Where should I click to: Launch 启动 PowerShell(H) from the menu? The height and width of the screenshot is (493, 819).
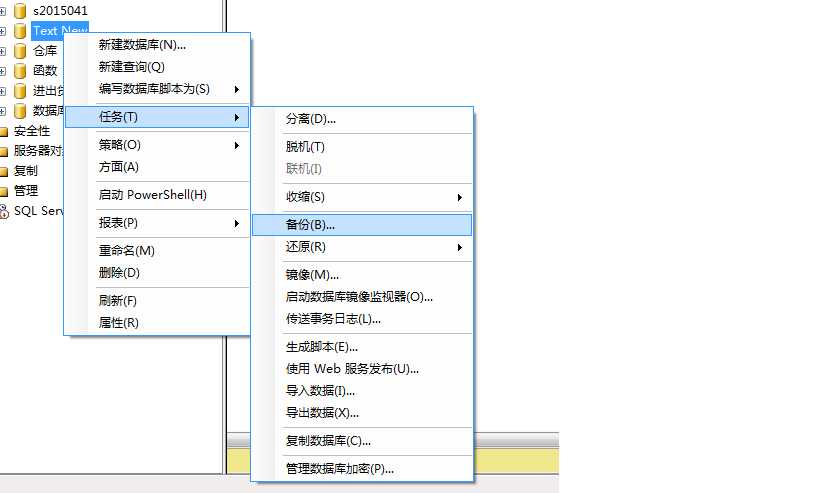click(x=157, y=195)
